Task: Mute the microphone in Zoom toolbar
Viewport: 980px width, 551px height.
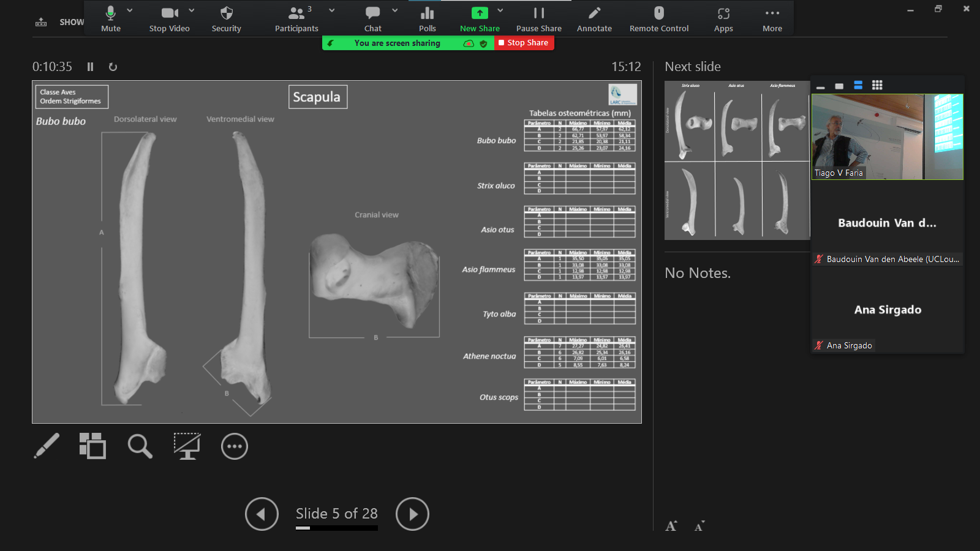Action: coord(111,19)
